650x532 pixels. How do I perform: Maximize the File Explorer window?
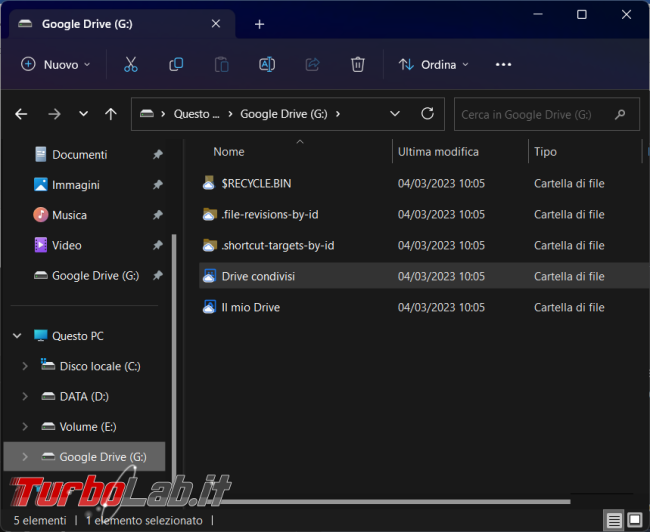point(582,15)
